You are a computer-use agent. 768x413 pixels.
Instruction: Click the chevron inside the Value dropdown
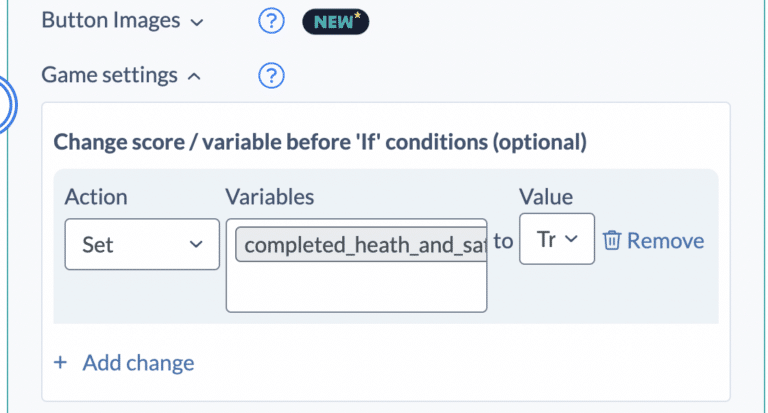click(x=571, y=239)
